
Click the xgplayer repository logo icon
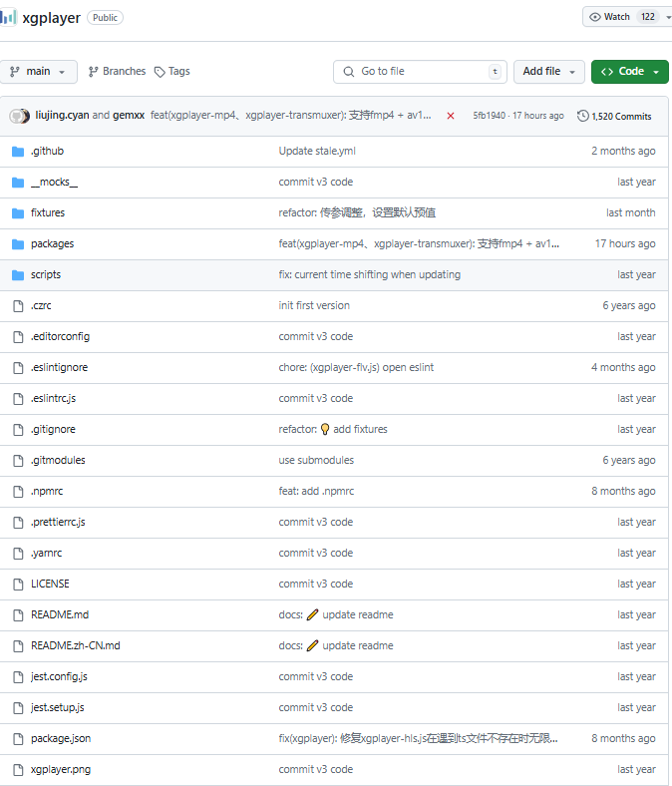click(x=8, y=17)
